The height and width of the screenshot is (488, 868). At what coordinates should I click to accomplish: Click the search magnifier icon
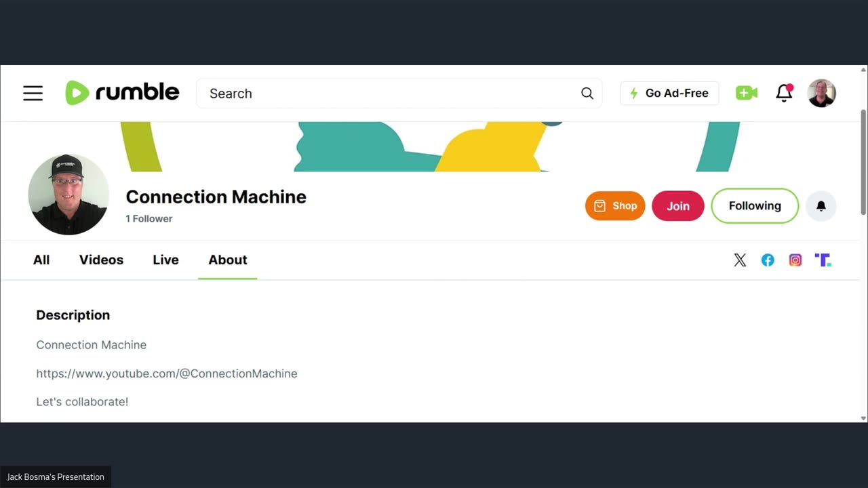click(x=587, y=94)
